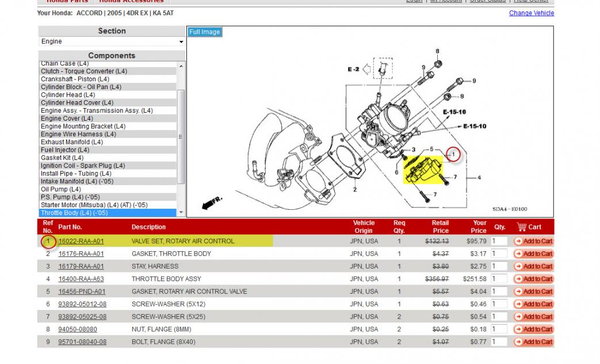
Task: Open the Section dropdown showing Engine
Action: pos(112,42)
